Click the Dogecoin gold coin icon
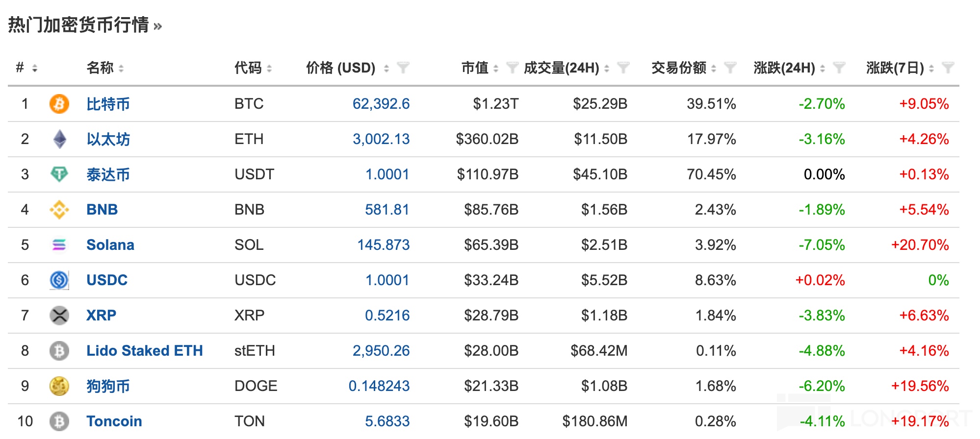This screenshot has height=439, width=980. (59, 386)
